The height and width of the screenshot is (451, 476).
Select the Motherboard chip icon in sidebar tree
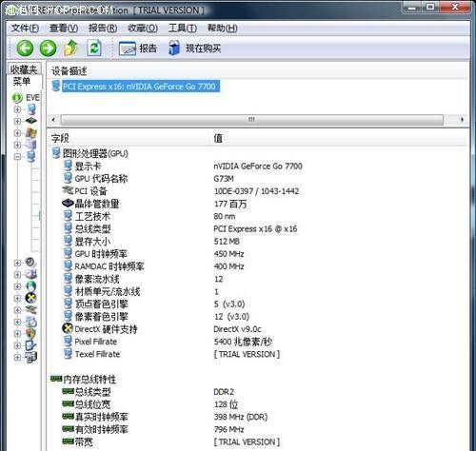[31, 121]
